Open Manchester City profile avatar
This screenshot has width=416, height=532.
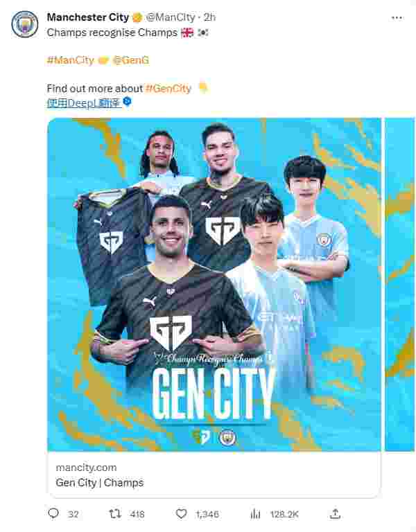point(25,24)
